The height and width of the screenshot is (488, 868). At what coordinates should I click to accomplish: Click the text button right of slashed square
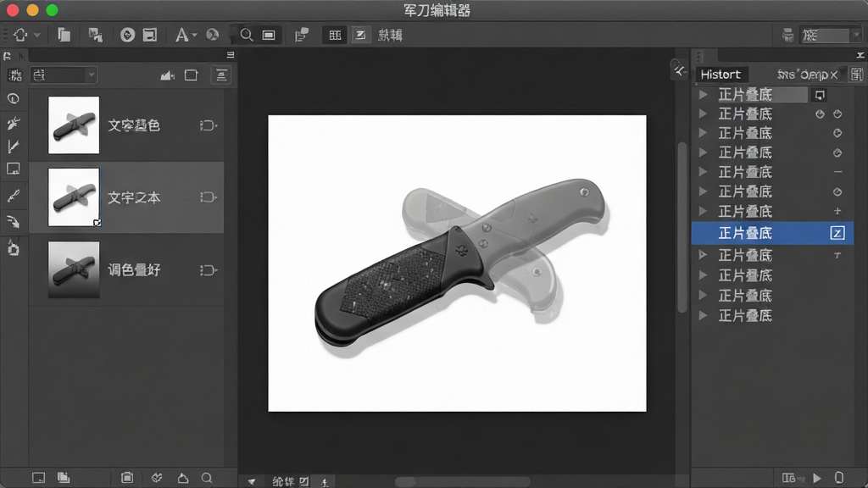[390, 36]
